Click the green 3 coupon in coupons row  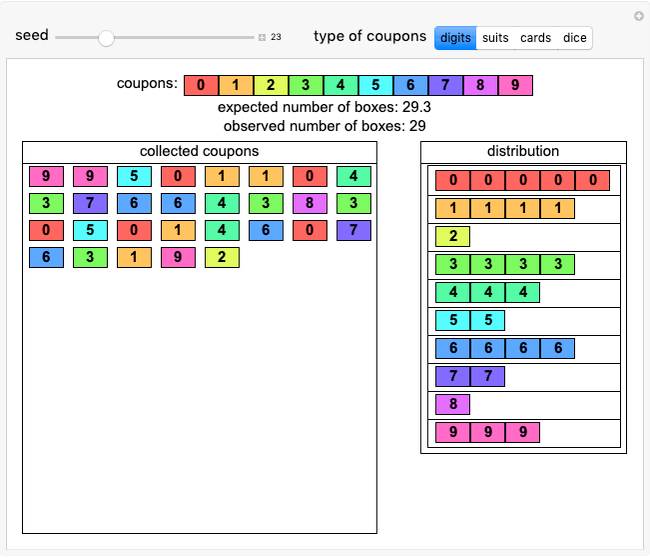[x=306, y=85]
